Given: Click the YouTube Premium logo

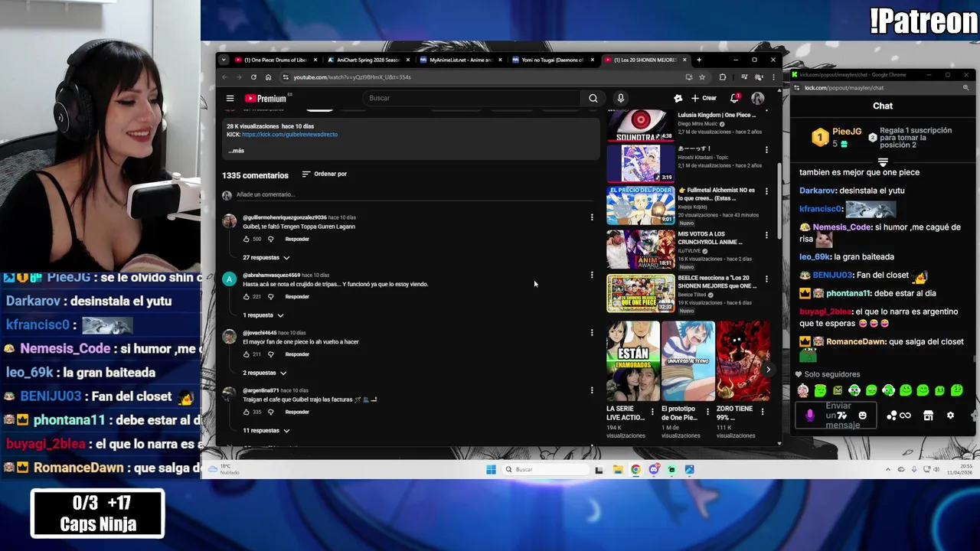Looking at the screenshot, I should 266,98.
